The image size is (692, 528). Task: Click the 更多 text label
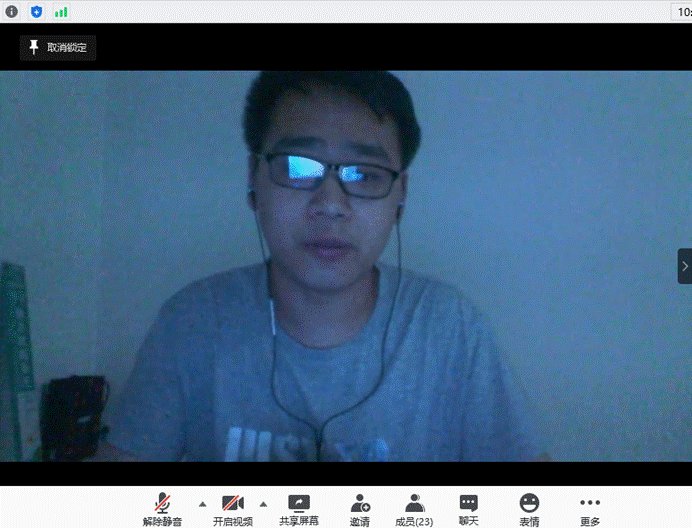click(590, 521)
